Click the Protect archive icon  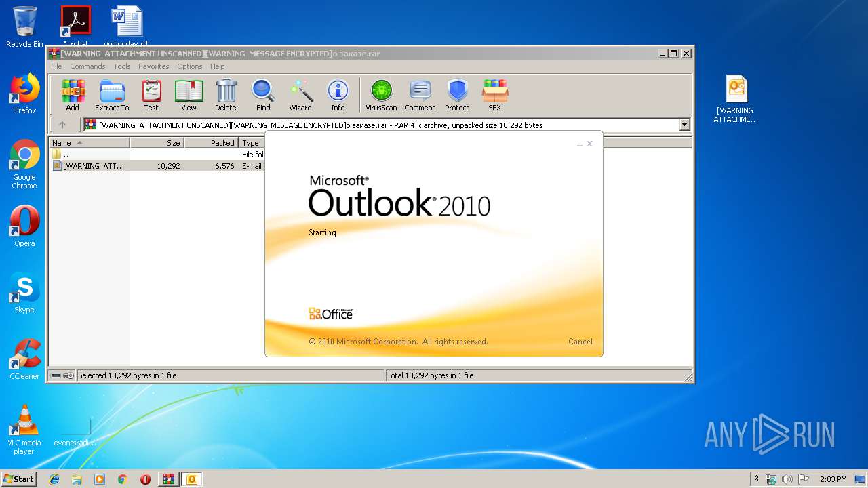[x=457, y=96]
